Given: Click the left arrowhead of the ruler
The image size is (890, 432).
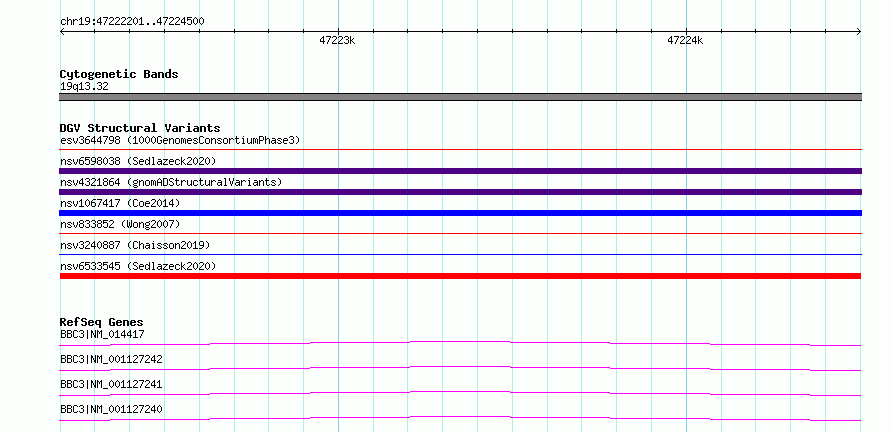Looking at the screenshot, I should pos(62,31).
